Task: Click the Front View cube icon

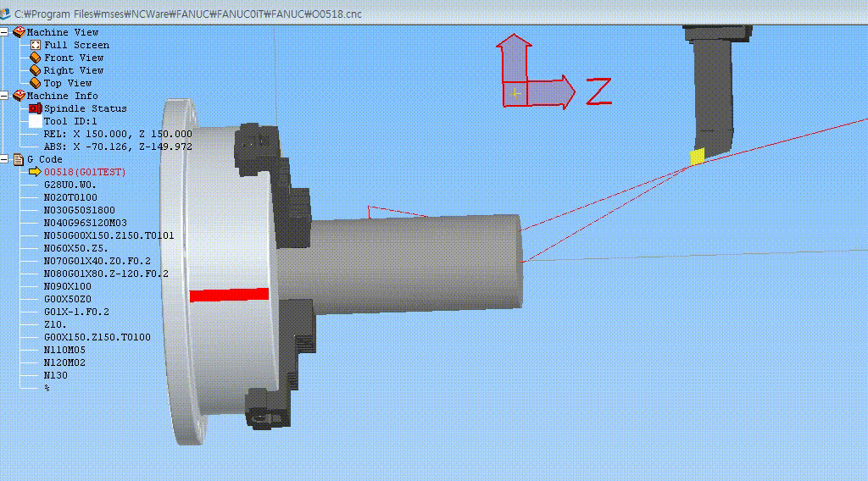Action: [36, 58]
